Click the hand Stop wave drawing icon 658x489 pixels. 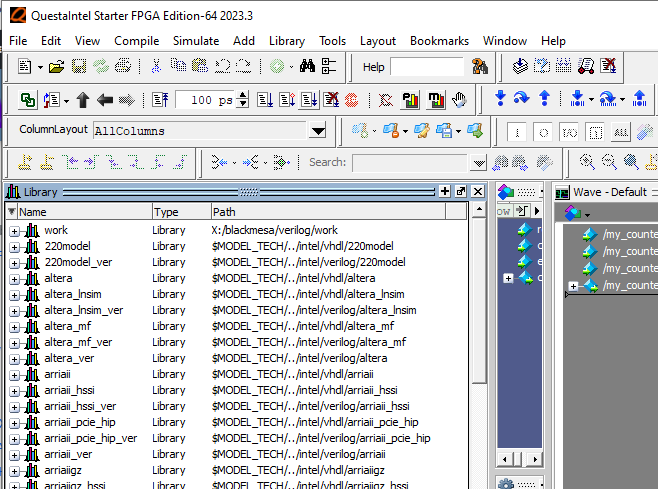pyautogui.click(x=460, y=100)
